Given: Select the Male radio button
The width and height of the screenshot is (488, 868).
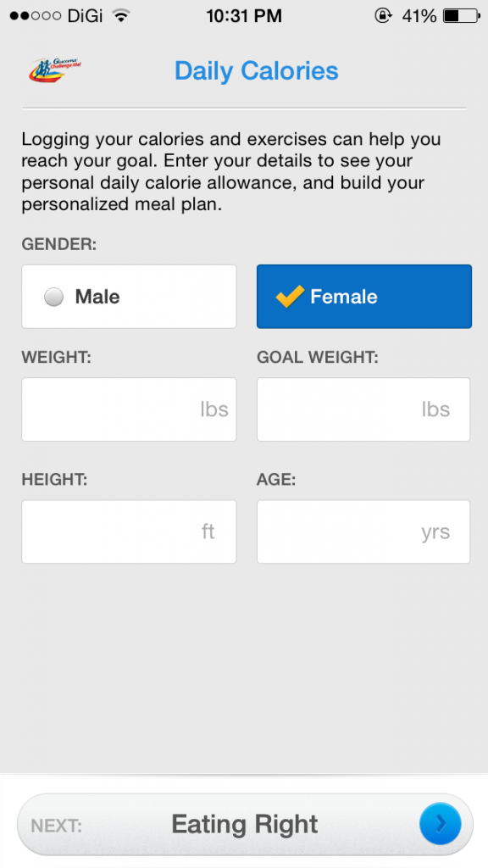Looking at the screenshot, I should (x=53, y=298).
